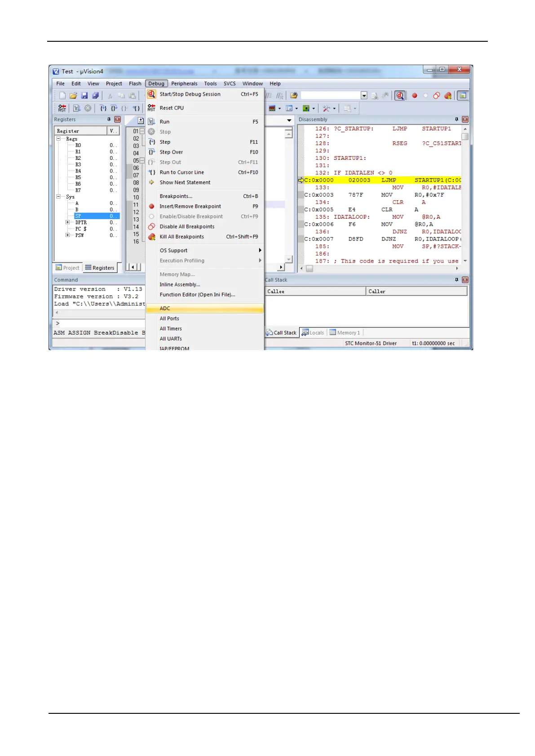Close the Registers panel
The width and height of the screenshot is (535, 756).
pos(117,119)
